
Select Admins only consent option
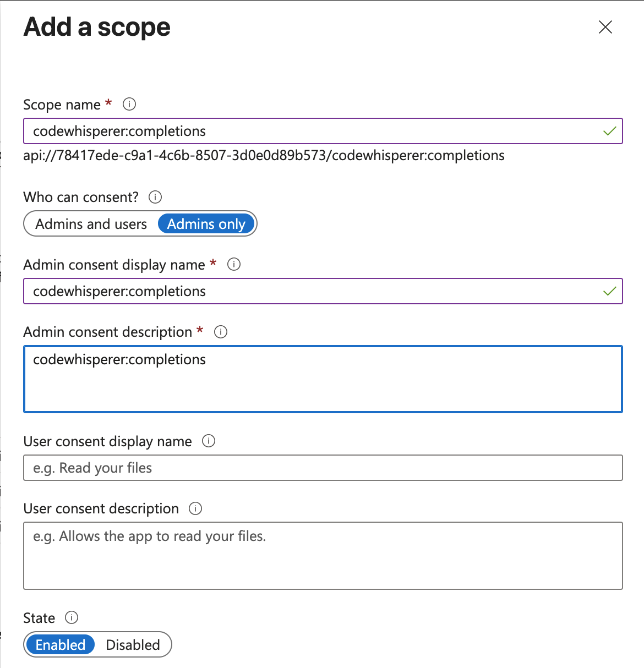pos(206,224)
